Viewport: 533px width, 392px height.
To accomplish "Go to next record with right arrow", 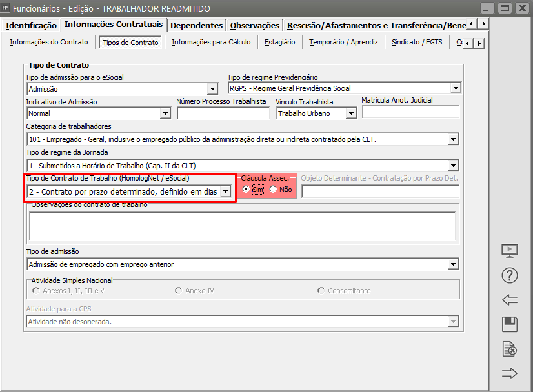I will (x=510, y=373).
